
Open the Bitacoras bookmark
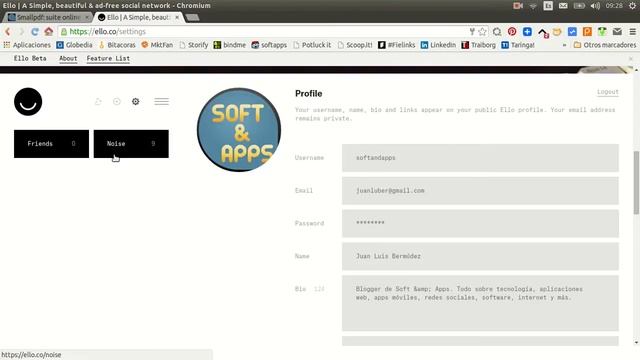click(117, 45)
